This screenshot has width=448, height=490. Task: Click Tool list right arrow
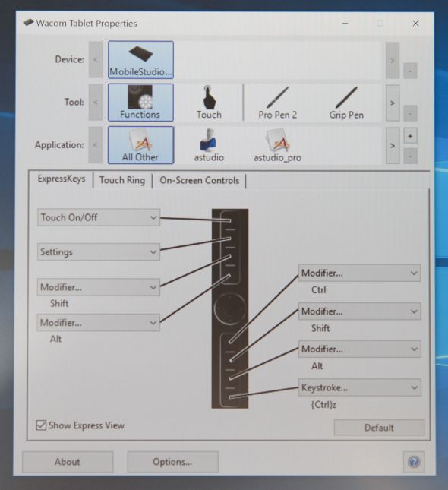(393, 103)
